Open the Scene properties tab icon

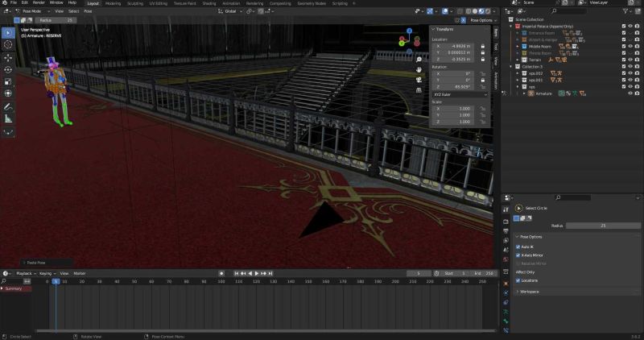506,250
